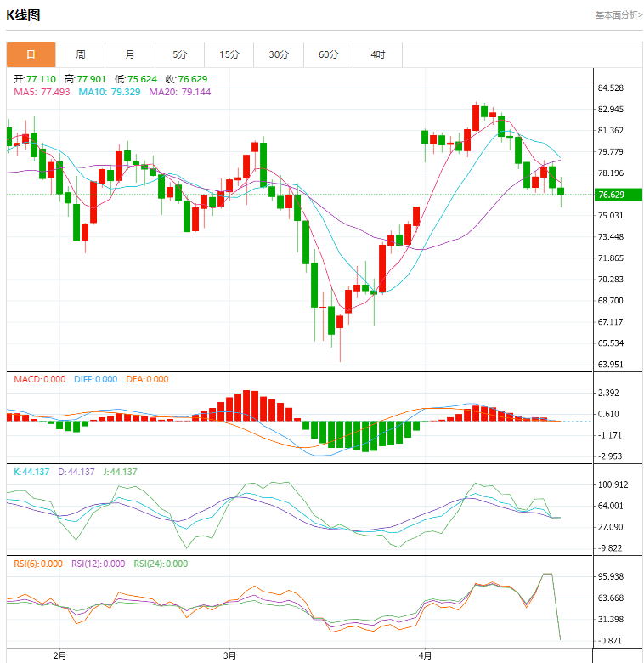This screenshot has height=663, width=644.
Task: Switch to the 月 monthly tab
Action: [x=129, y=54]
